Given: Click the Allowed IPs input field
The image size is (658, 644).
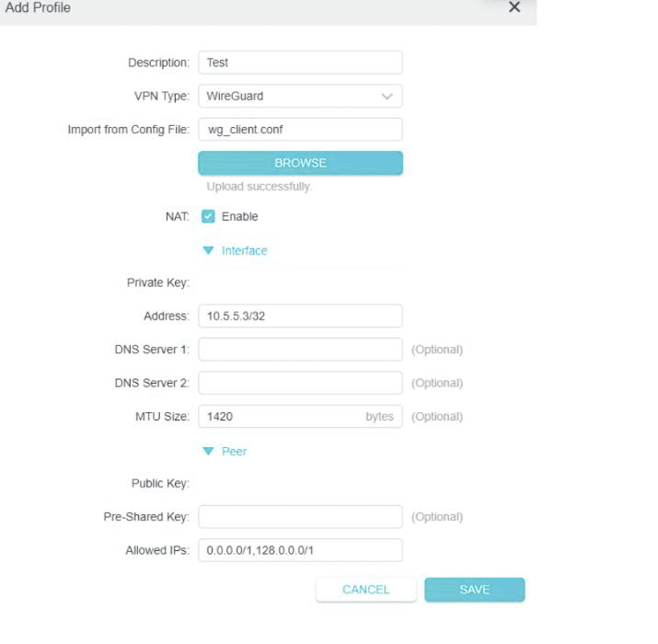Looking at the screenshot, I should coord(300,550).
